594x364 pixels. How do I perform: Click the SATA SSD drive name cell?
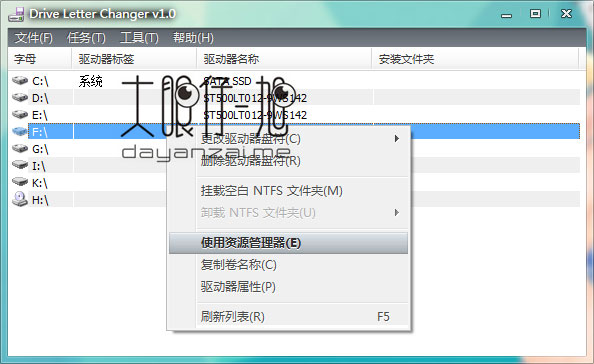pyautogui.click(x=227, y=81)
